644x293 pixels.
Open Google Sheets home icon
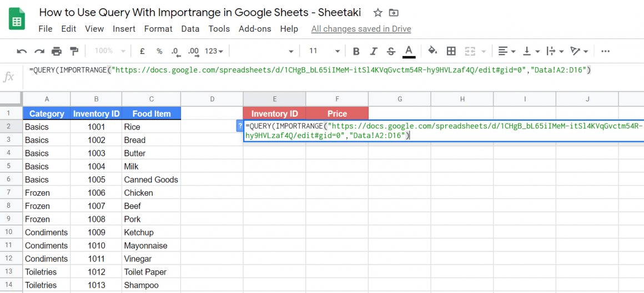(17, 19)
